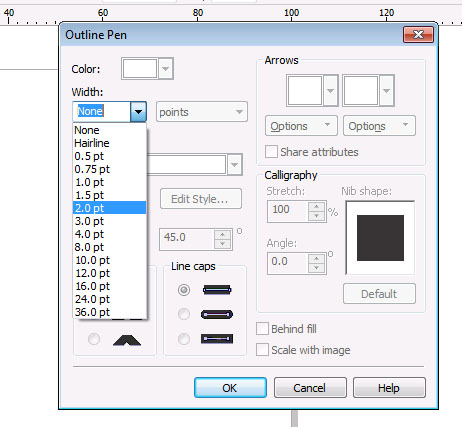Image resolution: width=462 pixels, height=427 pixels.
Task: Enable Scale with image checkbox
Action: pos(262,350)
